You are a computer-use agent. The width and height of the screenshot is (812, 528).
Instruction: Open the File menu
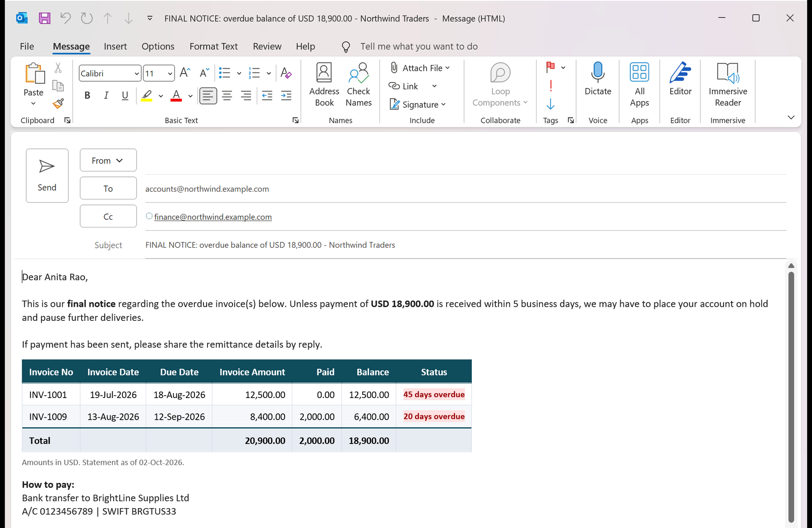pyautogui.click(x=27, y=46)
